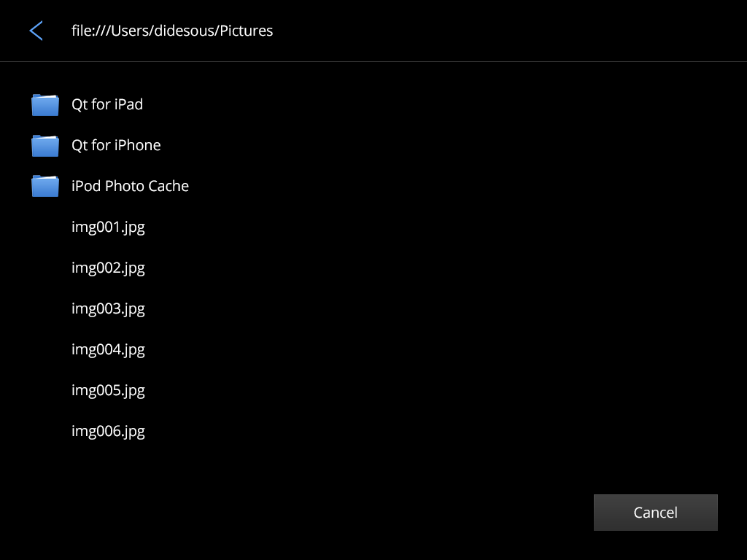Select the iPod Photo Cache folder icon
The image size is (747, 560).
pos(45,187)
